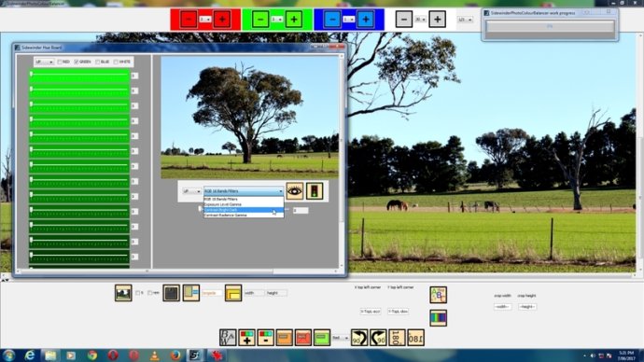This screenshot has height=362, width=644.
Task: Click the second green band slider
Action: coord(79,90)
